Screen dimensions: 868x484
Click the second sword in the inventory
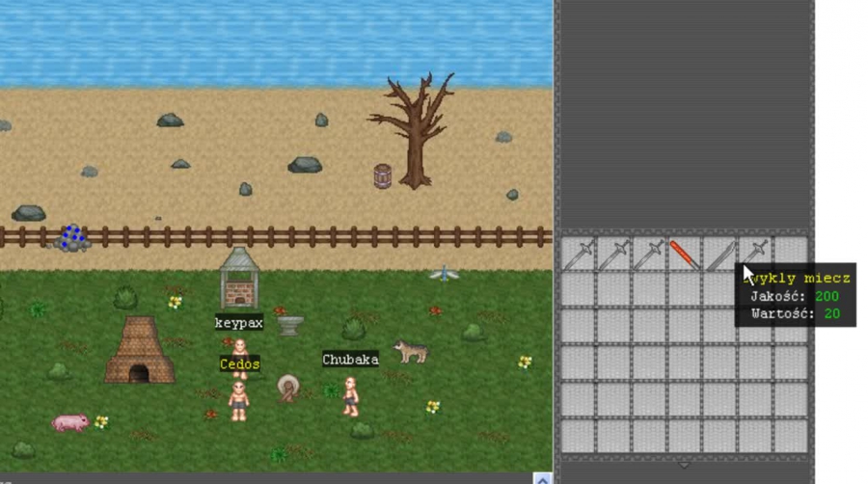click(613, 255)
